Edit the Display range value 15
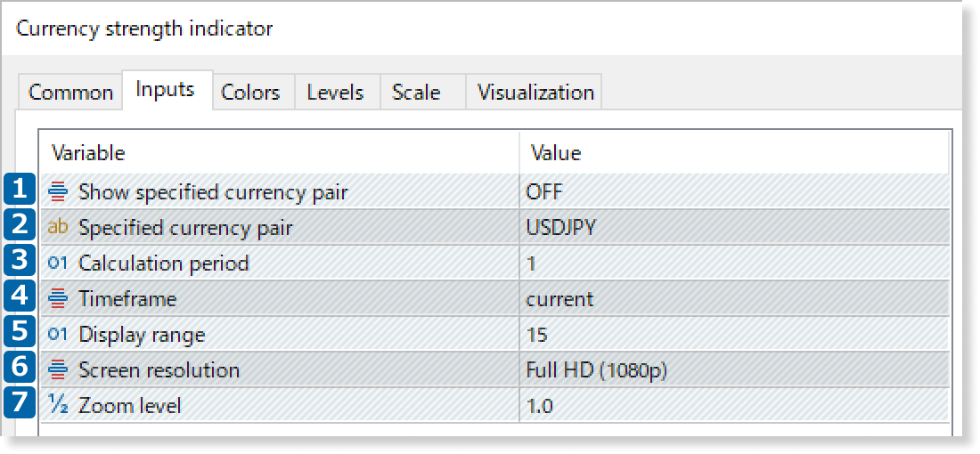980x454 pixels. pos(734,335)
